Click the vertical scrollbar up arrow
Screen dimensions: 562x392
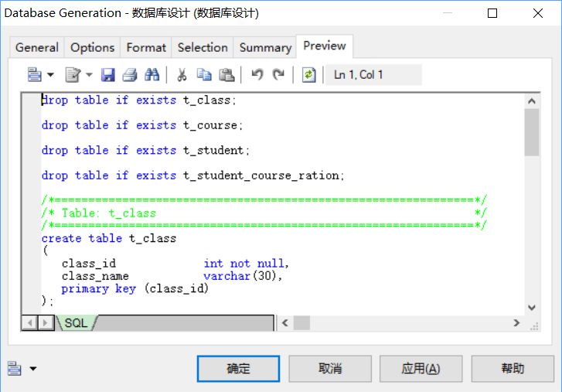[x=532, y=101]
